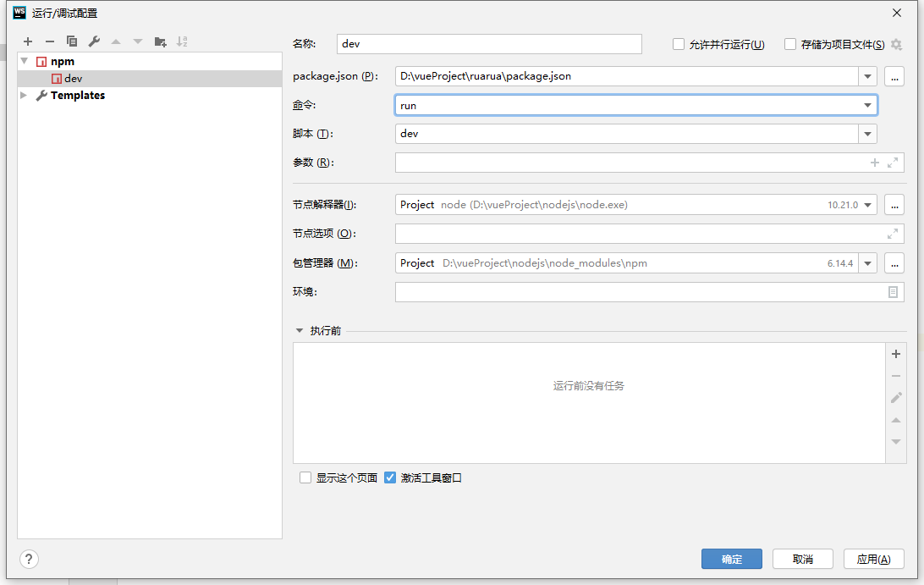This screenshot has height=585, width=924.
Task: Remove the selected configuration using minus icon
Action: (49, 41)
